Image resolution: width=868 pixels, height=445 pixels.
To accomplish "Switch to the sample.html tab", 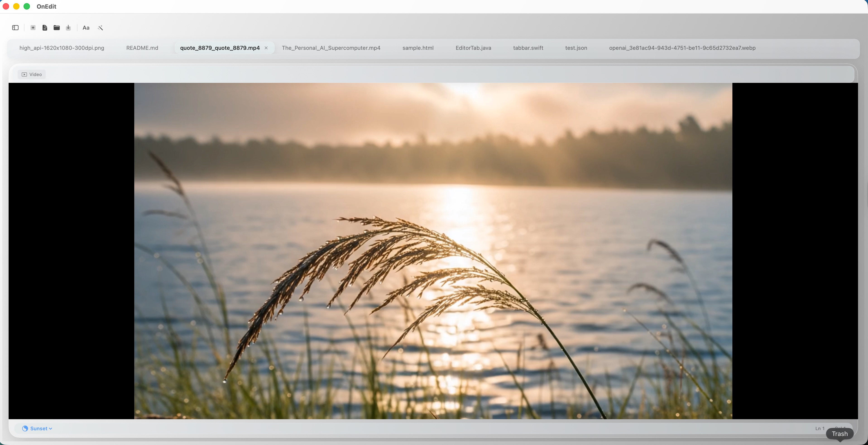I will click(418, 48).
